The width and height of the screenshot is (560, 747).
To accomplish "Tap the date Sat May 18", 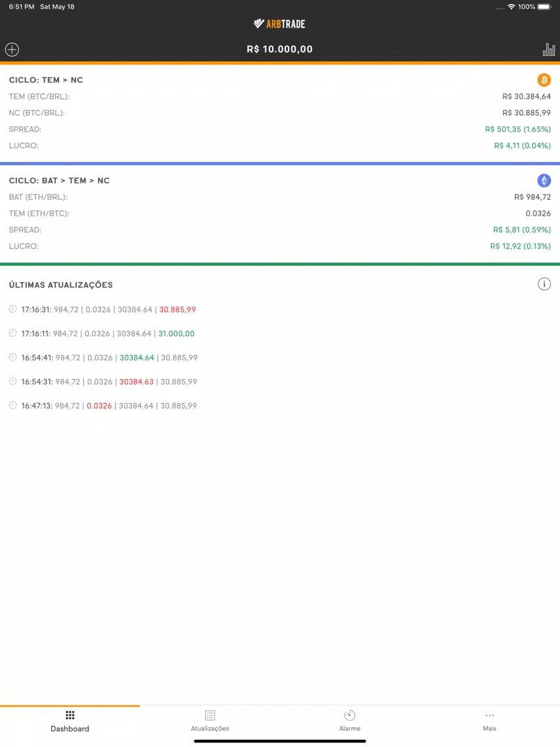I will [x=57, y=7].
